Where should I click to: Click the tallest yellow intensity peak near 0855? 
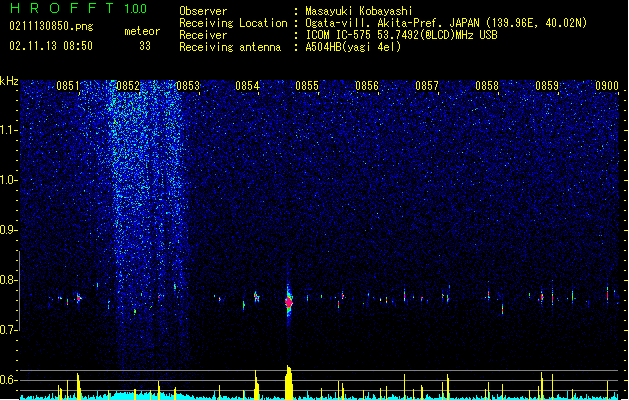coord(289,382)
